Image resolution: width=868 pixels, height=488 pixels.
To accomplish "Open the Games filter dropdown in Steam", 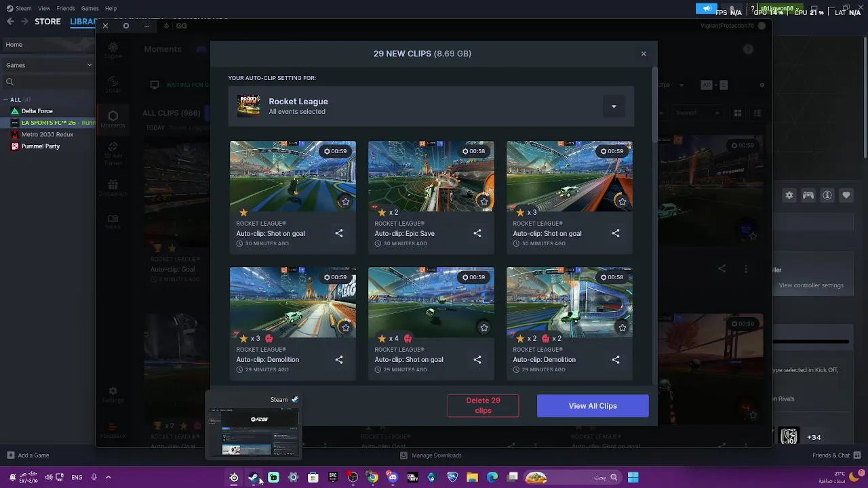I will click(x=89, y=65).
